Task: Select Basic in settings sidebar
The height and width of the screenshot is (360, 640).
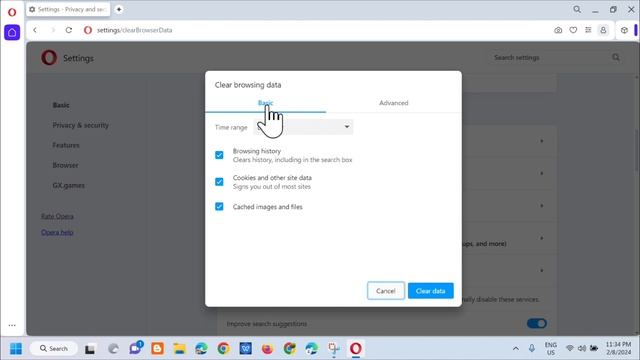Action: pyautogui.click(x=61, y=105)
